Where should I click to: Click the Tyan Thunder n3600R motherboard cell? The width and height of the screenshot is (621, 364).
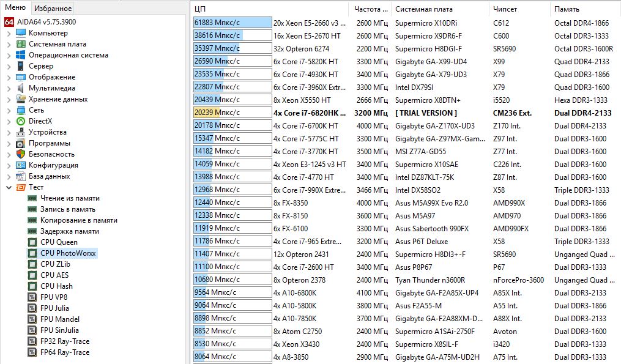[430, 280]
